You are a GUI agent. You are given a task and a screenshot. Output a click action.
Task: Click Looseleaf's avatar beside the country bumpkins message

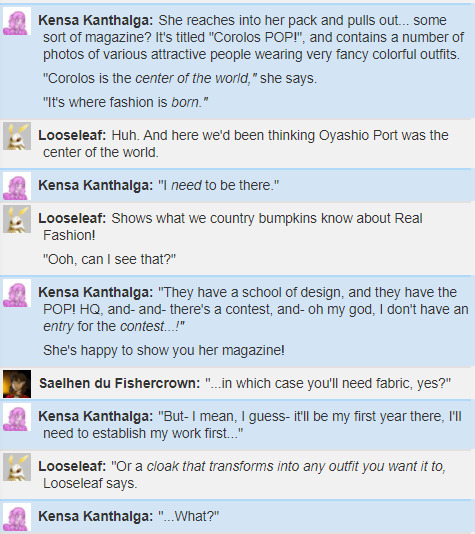pyautogui.click(x=17, y=219)
